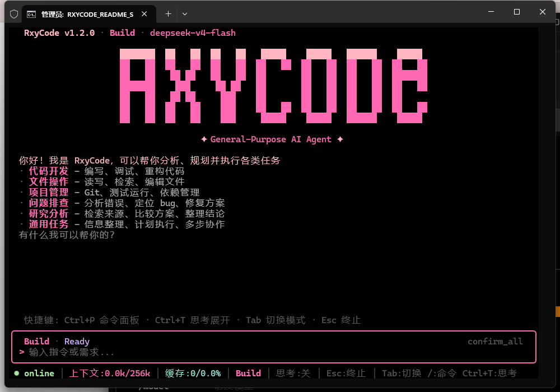Click the deepseek-v4-flash model name
The height and width of the screenshot is (392, 560).
pyautogui.click(x=193, y=33)
